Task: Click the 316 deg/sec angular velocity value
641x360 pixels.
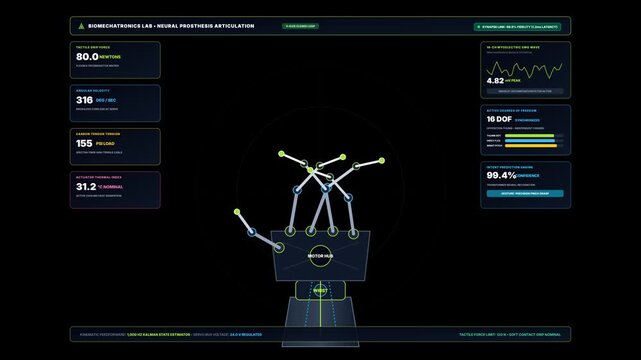Action: [x=96, y=100]
